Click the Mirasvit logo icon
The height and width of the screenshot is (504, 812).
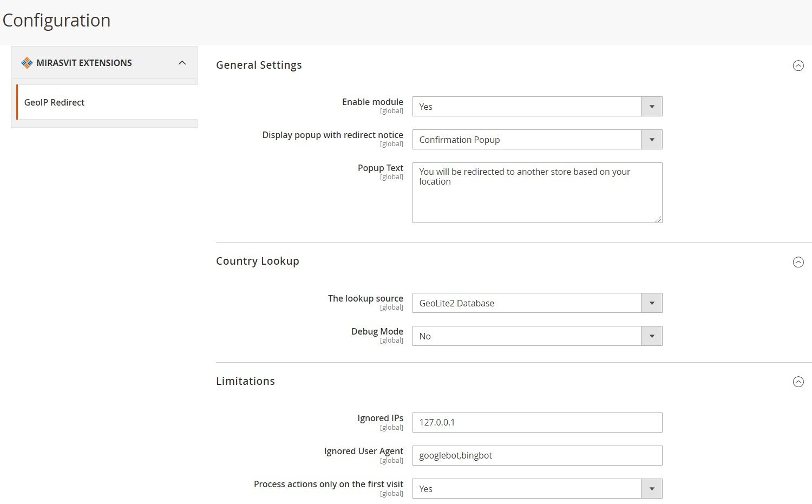pyautogui.click(x=27, y=63)
